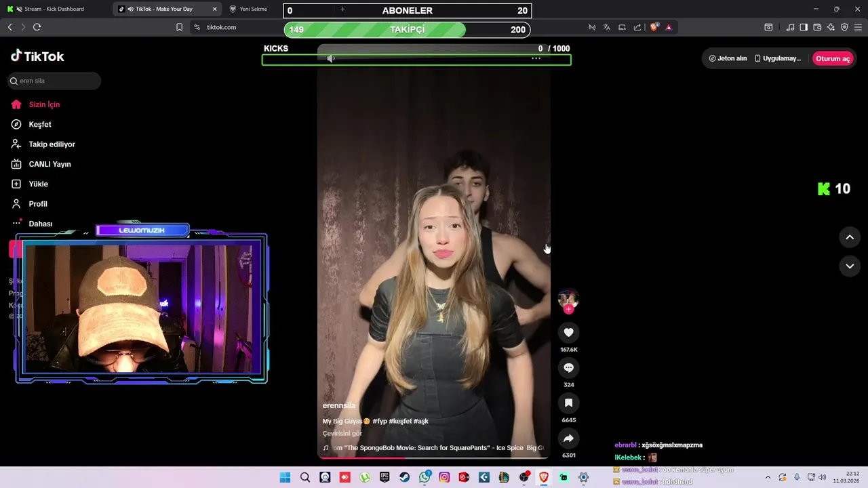The height and width of the screenshot is (488, 868).
Task: Open Settings gear from the taskbar
Action: [583, 477]
